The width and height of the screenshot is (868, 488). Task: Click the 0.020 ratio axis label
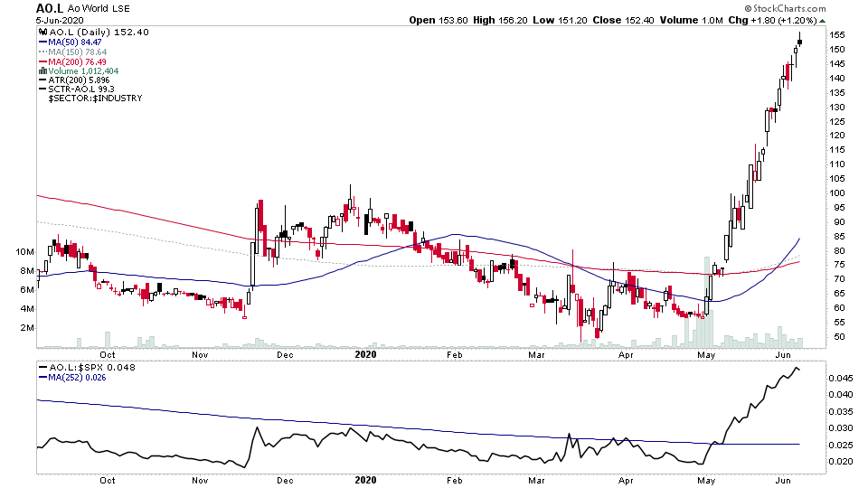(841, 462)
